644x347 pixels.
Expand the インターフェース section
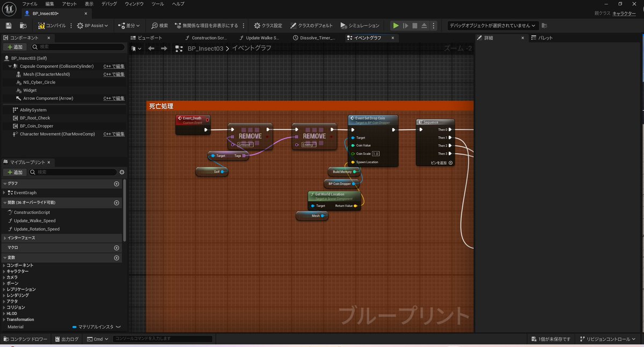(5, 238)
